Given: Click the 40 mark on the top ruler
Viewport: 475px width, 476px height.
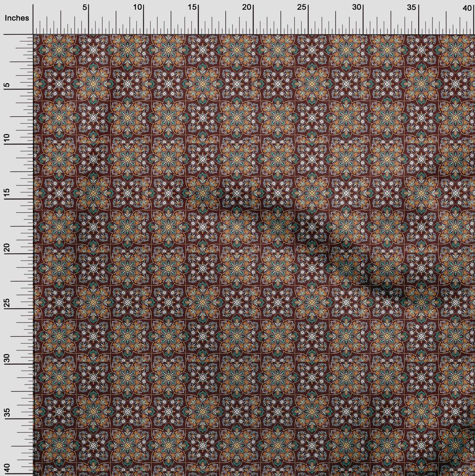Looking at the screenshot, I should (x=467, y=8).
